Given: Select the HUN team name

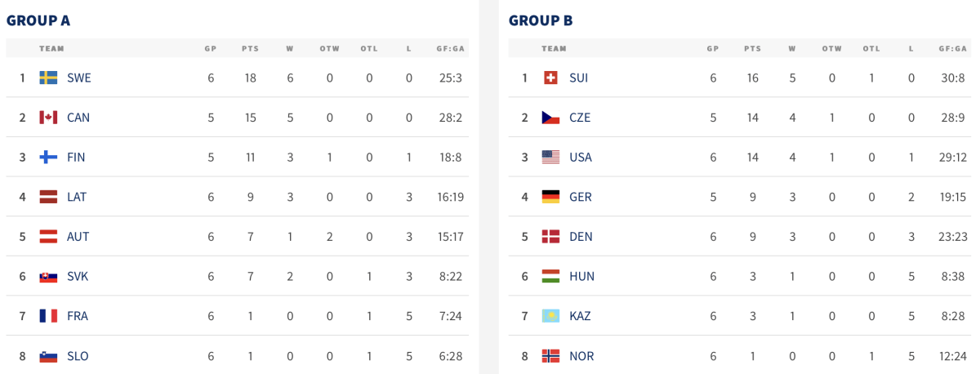Looking at the screenshot, I should click(x=581, y=277).
